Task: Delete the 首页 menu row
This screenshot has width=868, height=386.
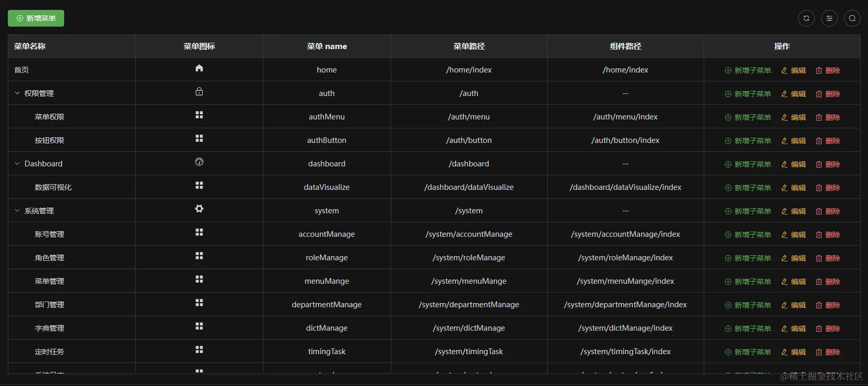Action: (x=828, y=70)
